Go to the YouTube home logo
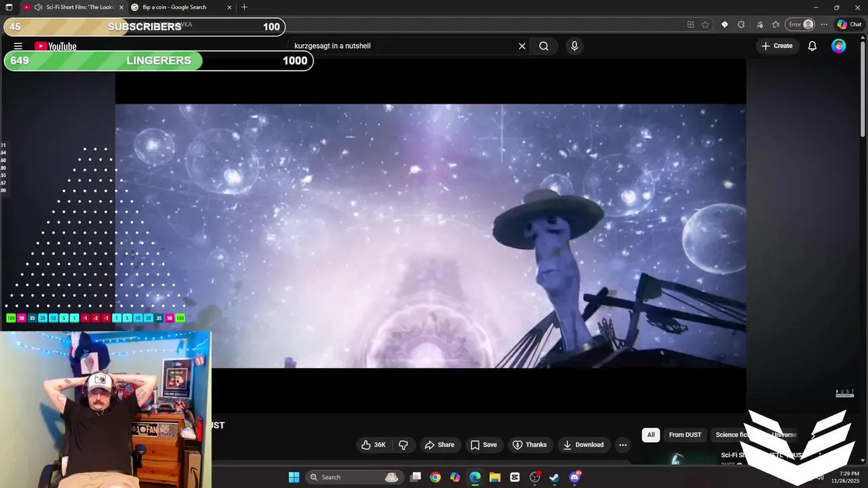 56,46
